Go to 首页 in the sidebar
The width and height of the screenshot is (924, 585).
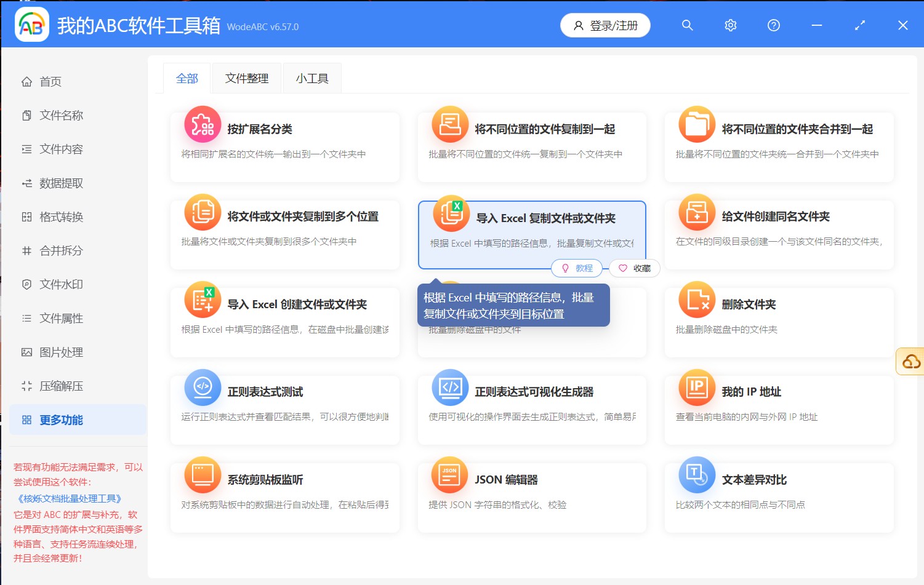coord(78,82)
